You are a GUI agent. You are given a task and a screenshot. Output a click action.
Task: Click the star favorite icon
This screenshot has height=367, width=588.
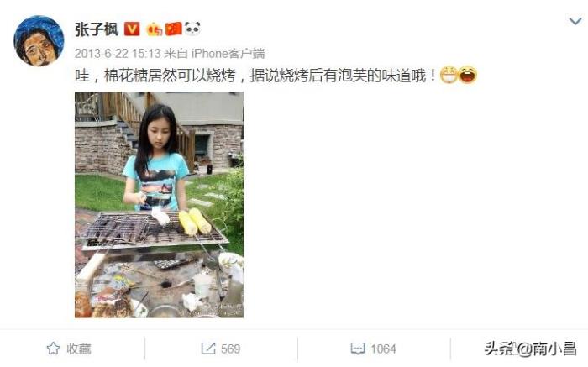(x=53, y=349)
